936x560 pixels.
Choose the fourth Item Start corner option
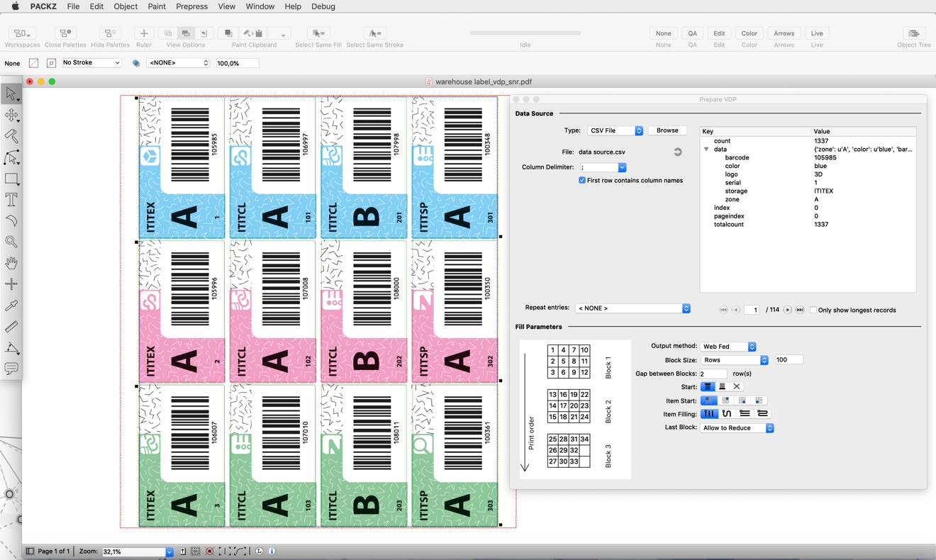[x=759, y=401]
